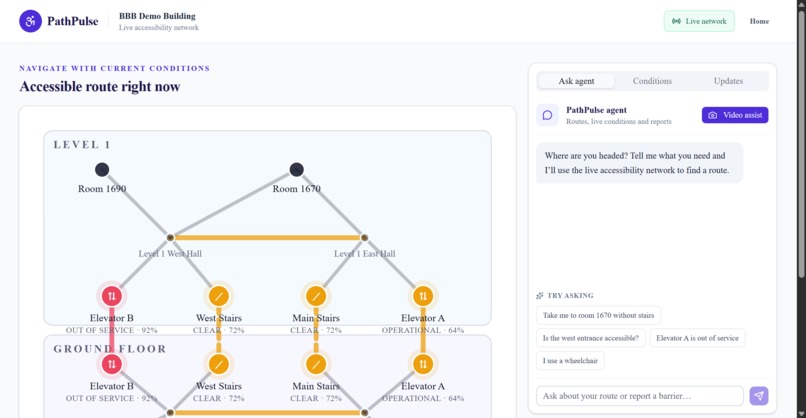Screen dimensions: 806x418
Task: Open the Conditions tab
Action: coord(652,81)
